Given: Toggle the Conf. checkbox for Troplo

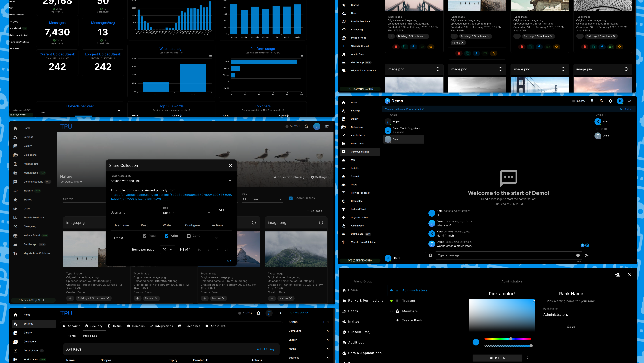Looking at the screenshot, I should [189, 236].
